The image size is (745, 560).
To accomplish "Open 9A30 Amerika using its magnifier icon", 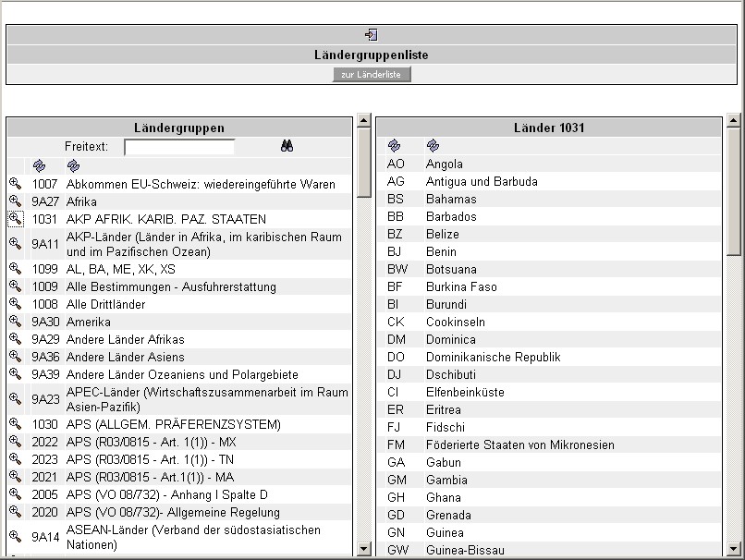I will pyautogui.click(x=15, y=322).
